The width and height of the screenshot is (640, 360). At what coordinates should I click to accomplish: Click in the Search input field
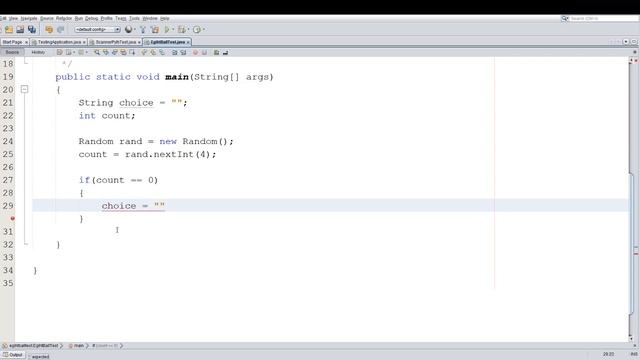coord(603,19)
